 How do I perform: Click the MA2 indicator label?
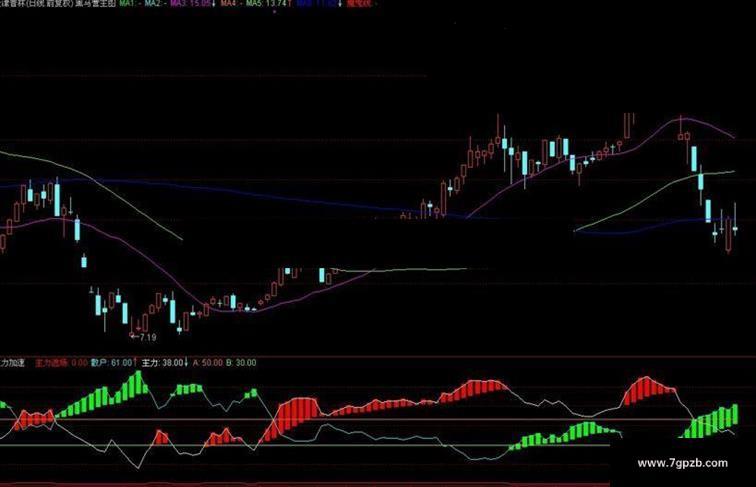point(156,3)
